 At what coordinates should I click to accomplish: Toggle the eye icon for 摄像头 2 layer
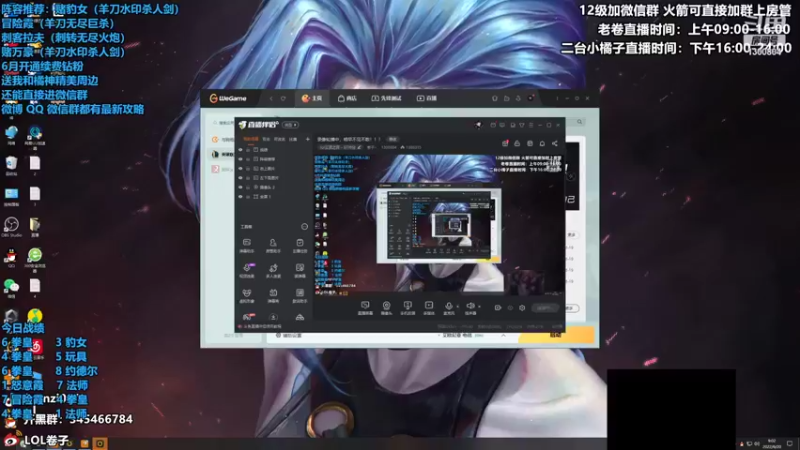240,187
